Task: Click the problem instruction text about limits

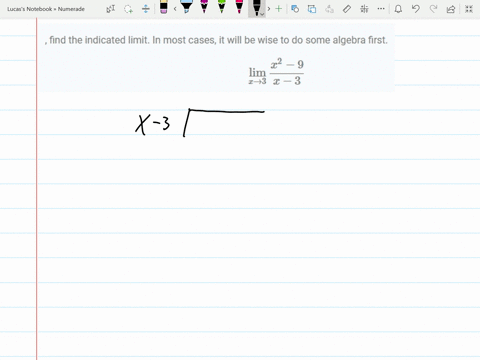Action: [216, 40]
